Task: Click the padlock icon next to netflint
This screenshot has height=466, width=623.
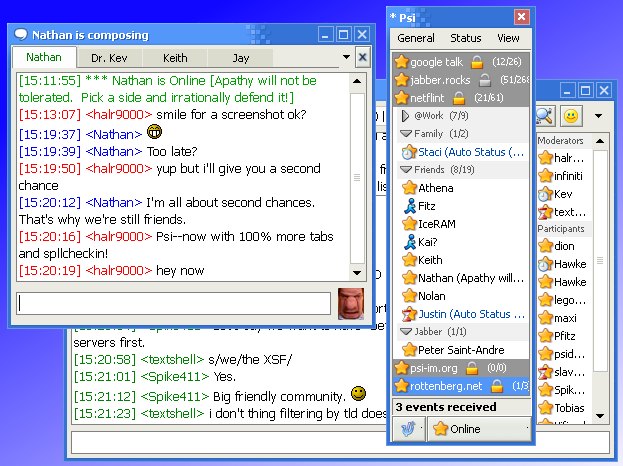Action: click(x=459, y=98)
